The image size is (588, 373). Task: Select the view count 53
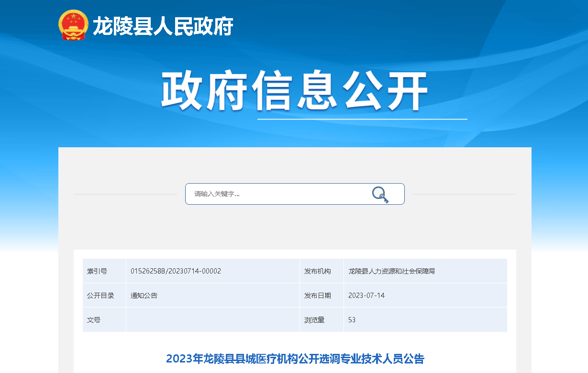pos(352,320)
